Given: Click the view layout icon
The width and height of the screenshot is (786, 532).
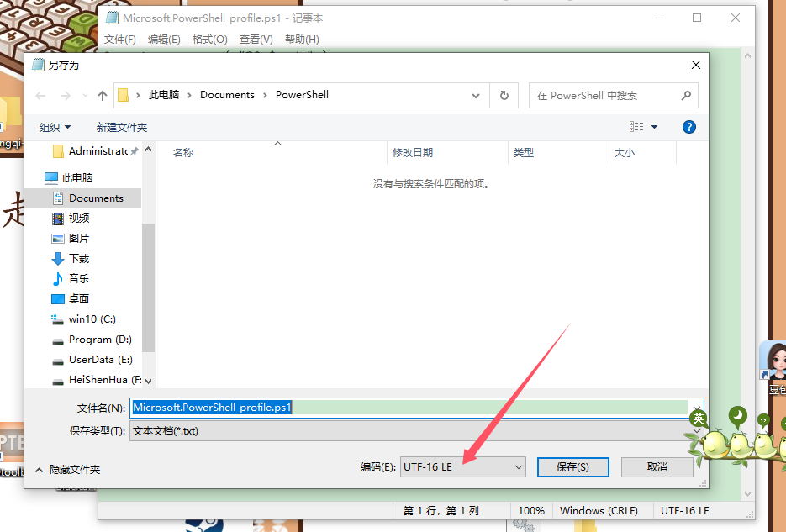Looking at the screenshot, I should pos(636,127).
